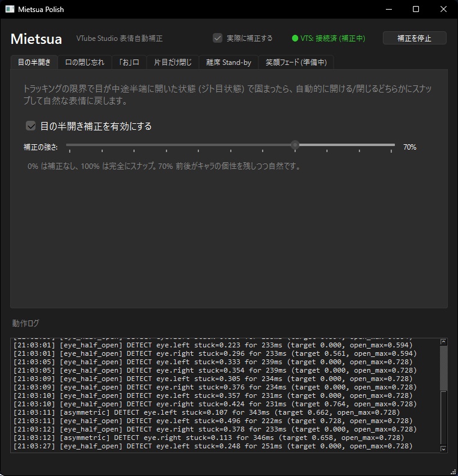Switch to the 片目だけ閉じ tab

pos(173,63)
